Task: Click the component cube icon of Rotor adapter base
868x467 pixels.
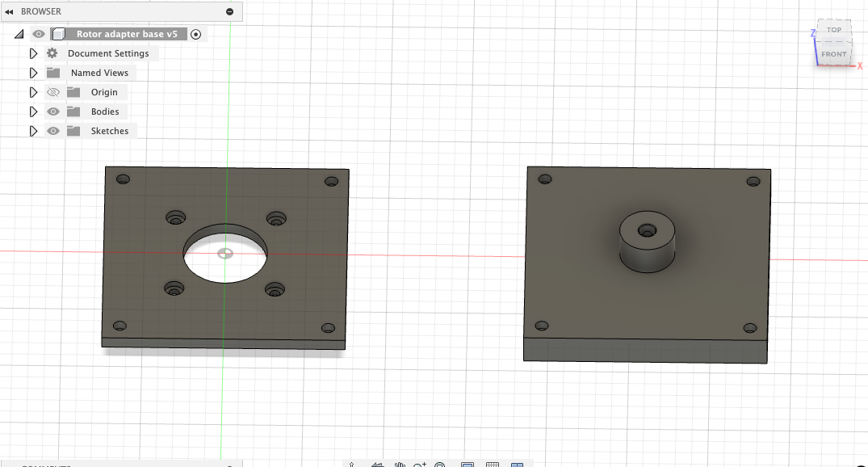Action: point(58,35)
